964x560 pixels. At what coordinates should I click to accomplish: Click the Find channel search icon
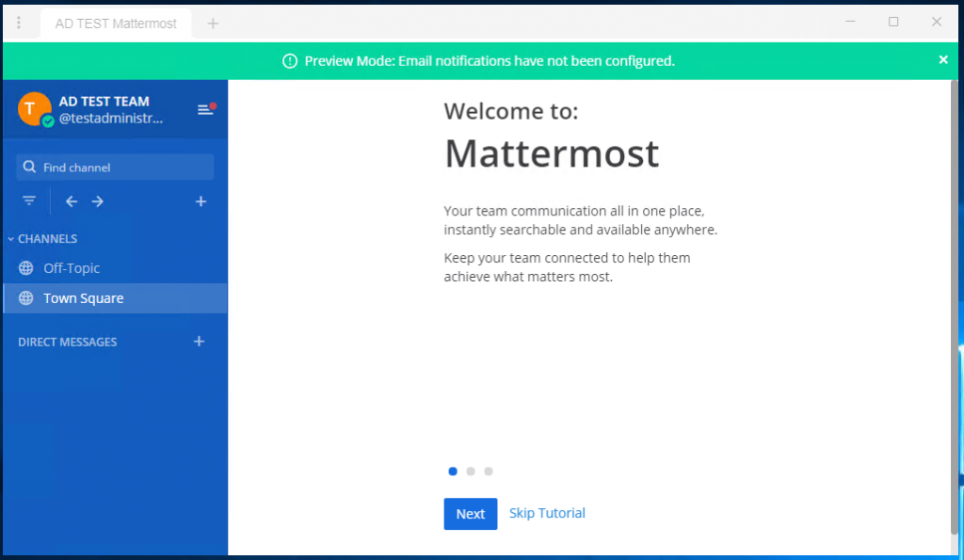(29, 168)
